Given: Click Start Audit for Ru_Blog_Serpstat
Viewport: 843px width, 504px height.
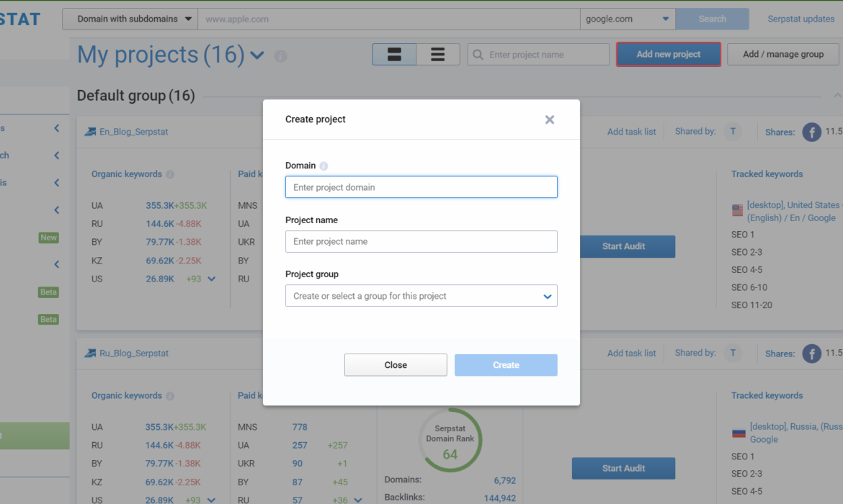Looking at the screenshot, I should 623,468.
